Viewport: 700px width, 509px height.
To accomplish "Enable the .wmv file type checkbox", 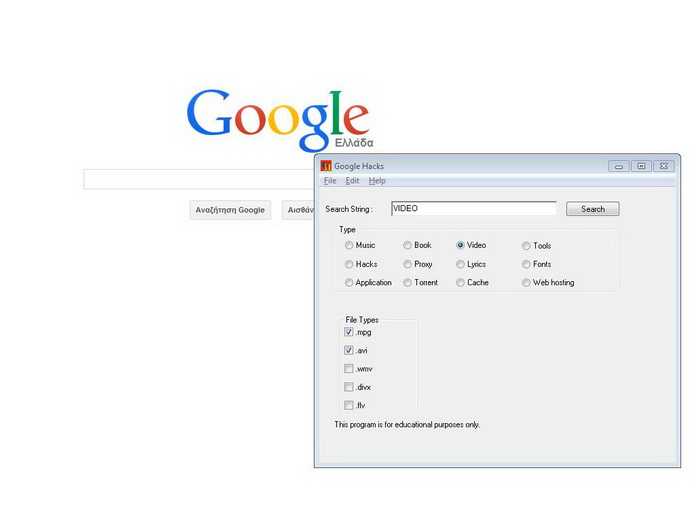I will pyautogui.click(x=349, y=369).
